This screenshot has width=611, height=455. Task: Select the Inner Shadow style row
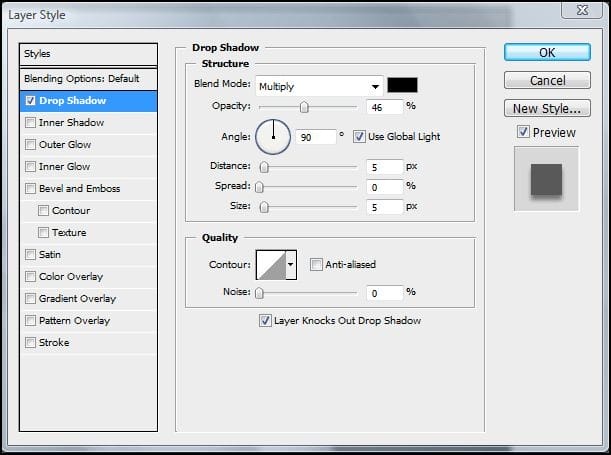click(88, 123)
